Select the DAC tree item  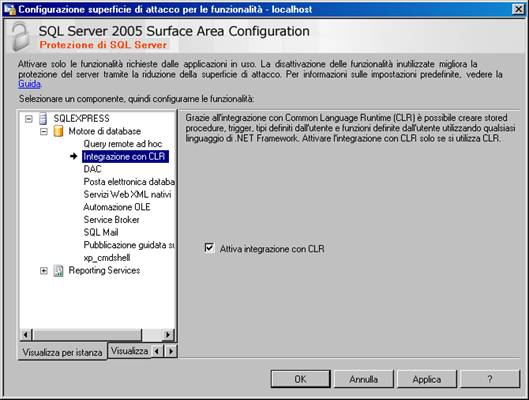(92, 169)
